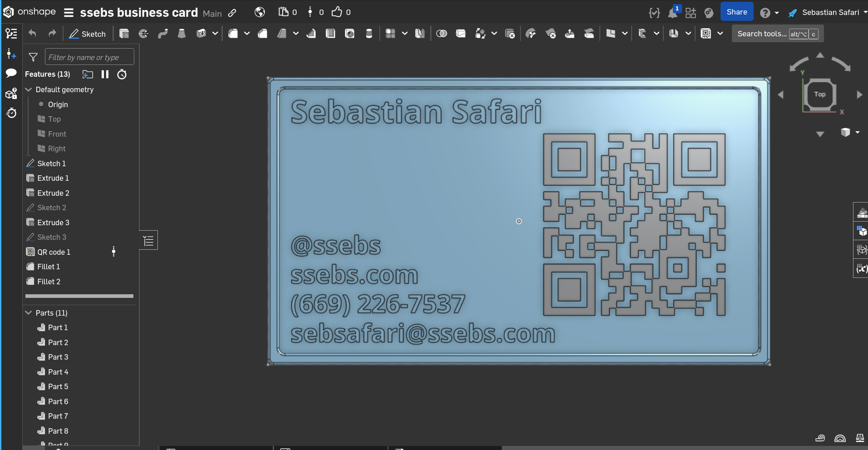Select the Sweep tool
Viewport: 868px width, 450px height.
coord(162,34)
